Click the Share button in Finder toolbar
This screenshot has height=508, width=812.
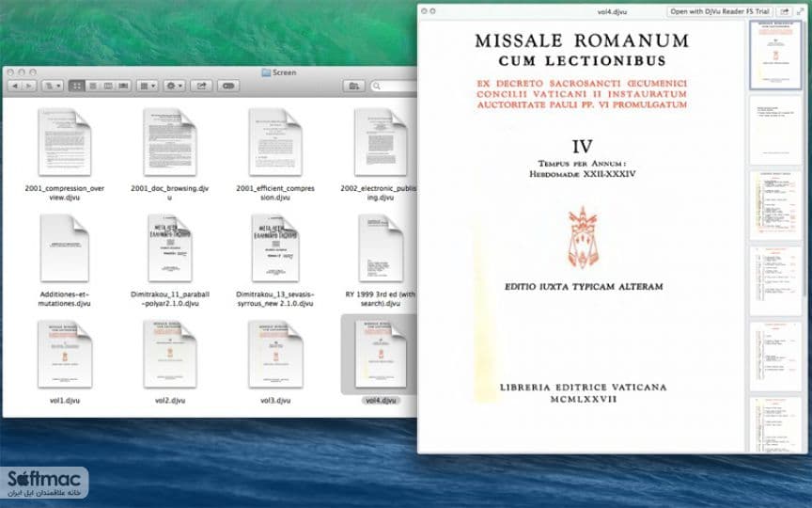coord(201,86)
